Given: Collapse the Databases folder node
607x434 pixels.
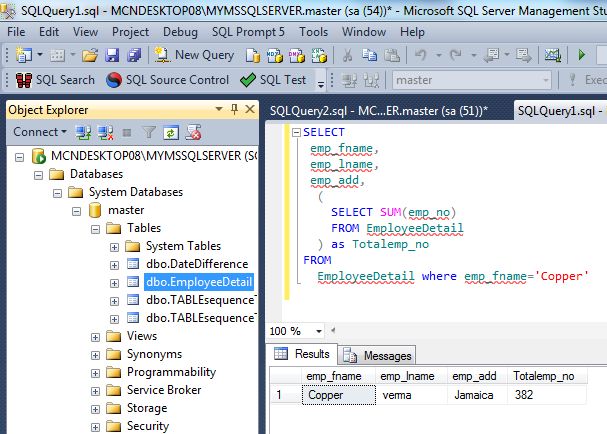Looking at the screenshot, I should [38, 175].
